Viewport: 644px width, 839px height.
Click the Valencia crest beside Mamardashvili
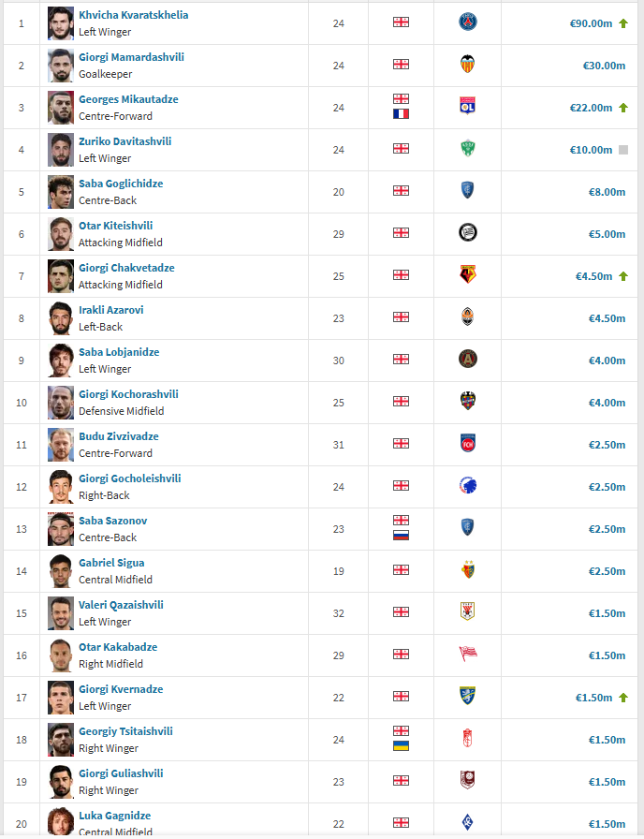click(x=467, y=65)
